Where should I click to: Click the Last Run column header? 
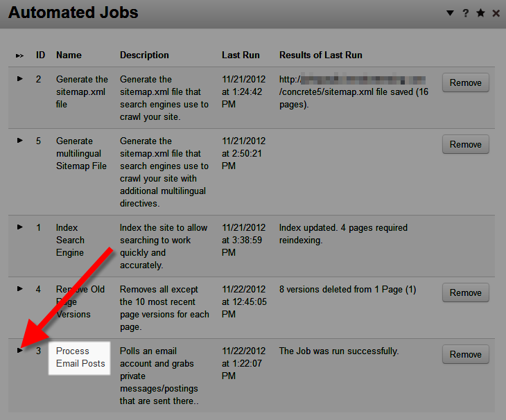coord(241,55)
